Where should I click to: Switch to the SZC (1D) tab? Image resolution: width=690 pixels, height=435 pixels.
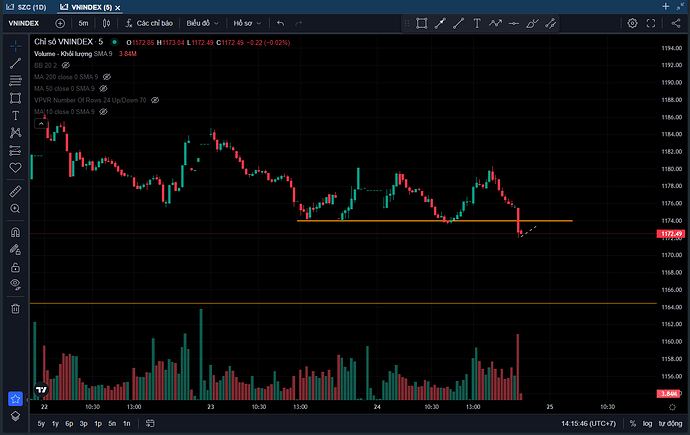(x=26, y=7)
